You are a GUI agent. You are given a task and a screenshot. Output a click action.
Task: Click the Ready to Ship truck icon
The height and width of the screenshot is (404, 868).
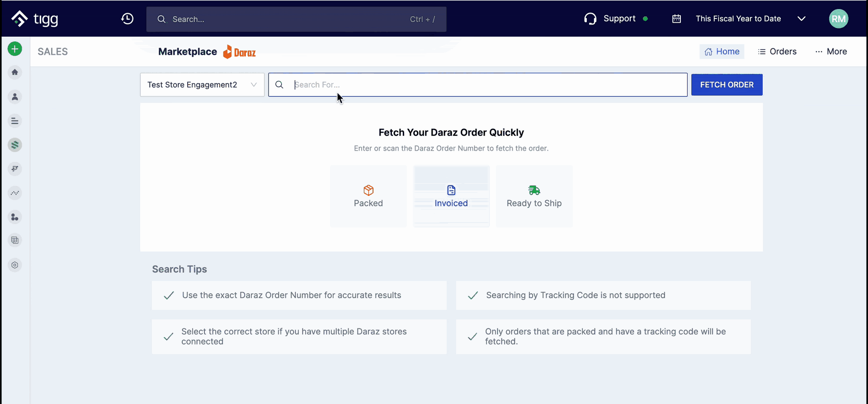click(x=534, y=190)
